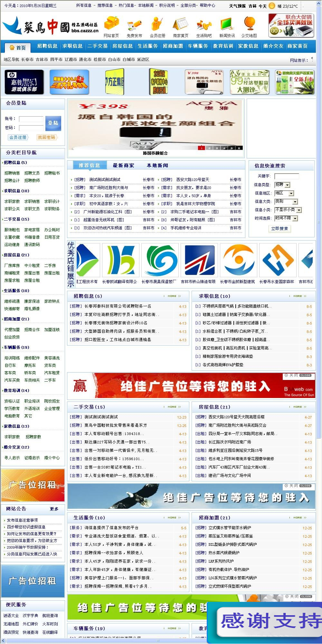Switch to the 本地新闻 tab
This screenshot has height=644, width=322.
(x=157, y=166)
